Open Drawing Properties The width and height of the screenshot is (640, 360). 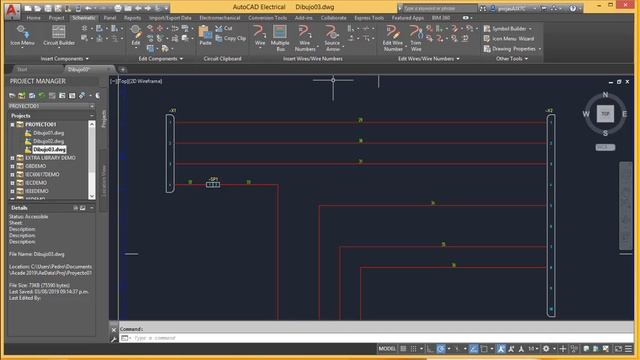pyautogui.click(x=512, y=49)
